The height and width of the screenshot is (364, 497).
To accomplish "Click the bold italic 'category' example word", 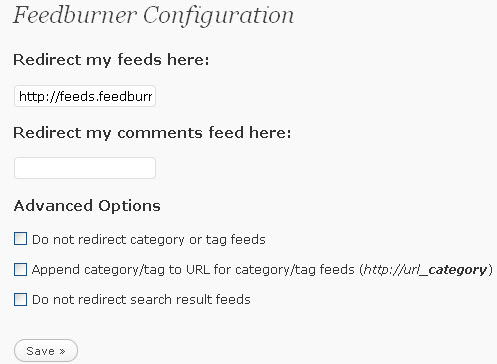I will 458,270.
